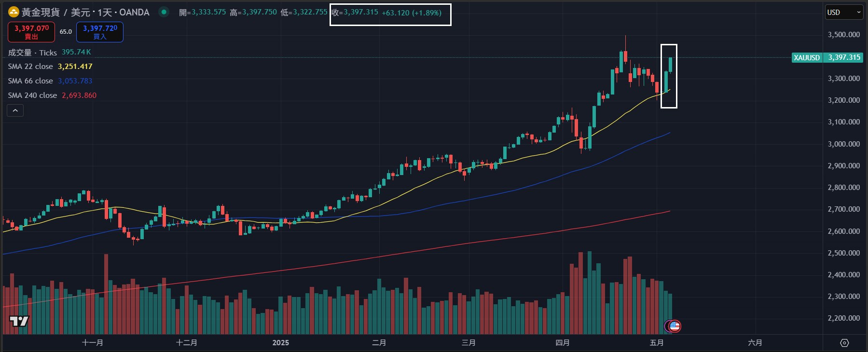This screenshot has width=868, height=352.
Task: Open the USD currency dropdown
Action: click(843, 13)
